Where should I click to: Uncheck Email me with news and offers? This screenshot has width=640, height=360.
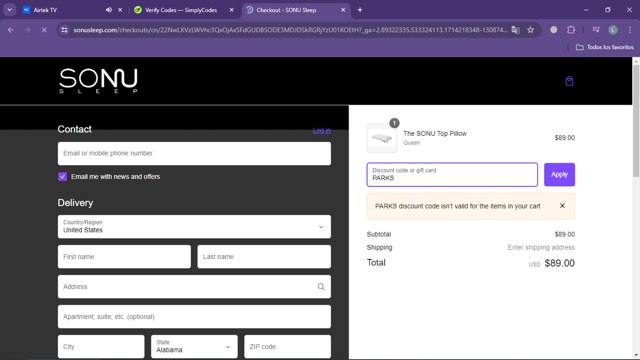point(62,176)
